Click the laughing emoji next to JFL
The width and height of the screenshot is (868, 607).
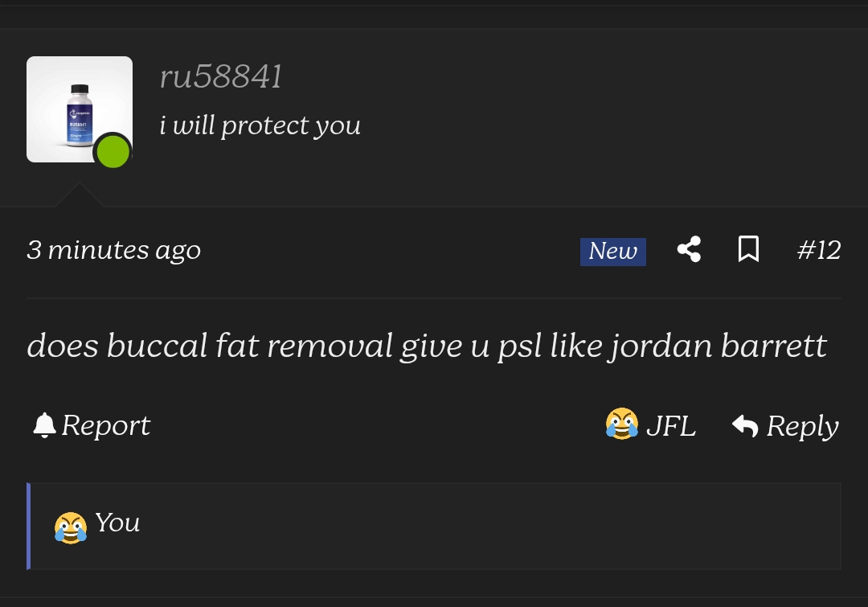[x=621, y=424]
